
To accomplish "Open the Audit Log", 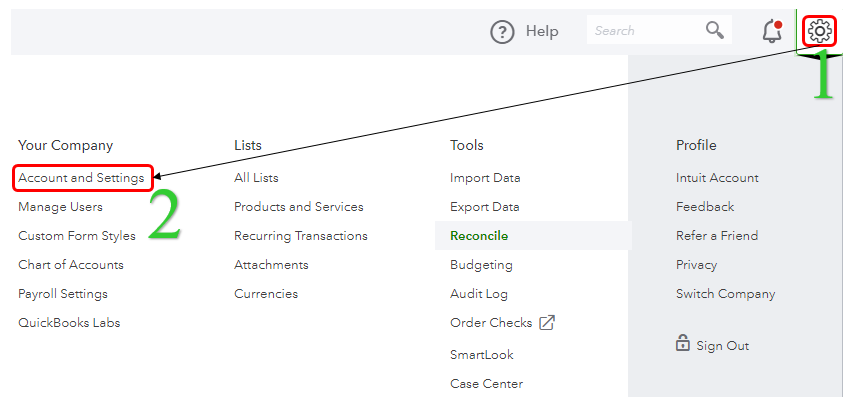I will [479, 294].
